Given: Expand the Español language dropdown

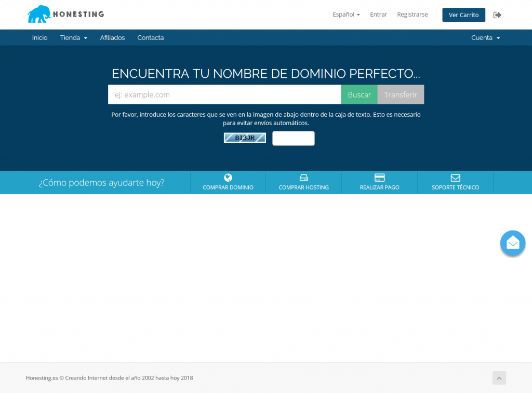Looking at the screenshot, I should click(346, 15).
